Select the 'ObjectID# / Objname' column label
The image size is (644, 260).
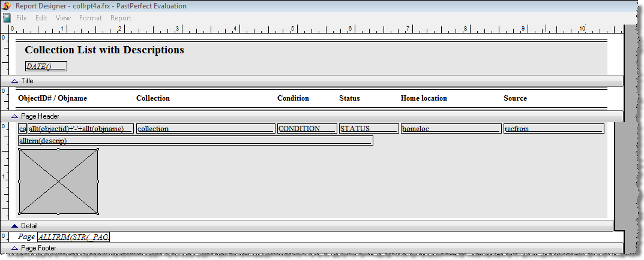point(53,98)
